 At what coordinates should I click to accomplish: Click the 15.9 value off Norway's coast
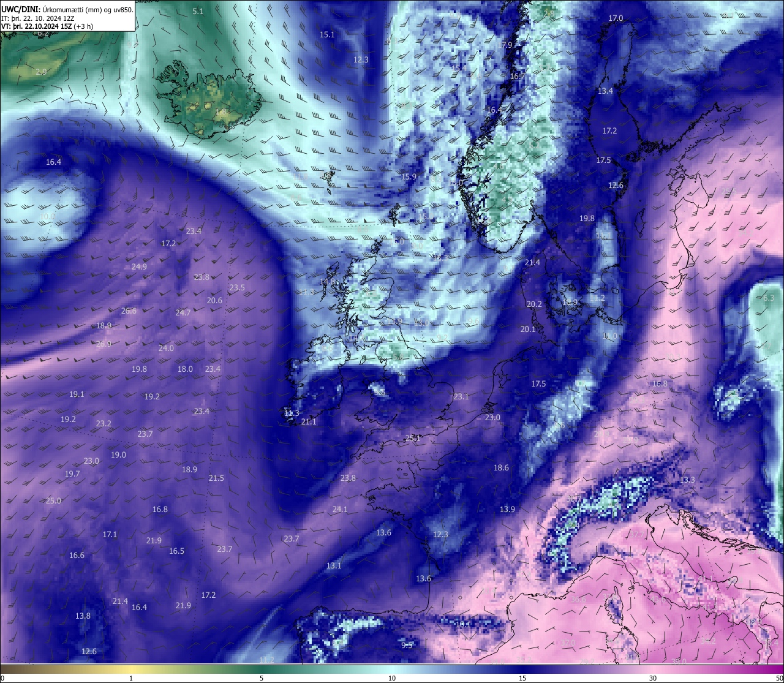[409, 176]
